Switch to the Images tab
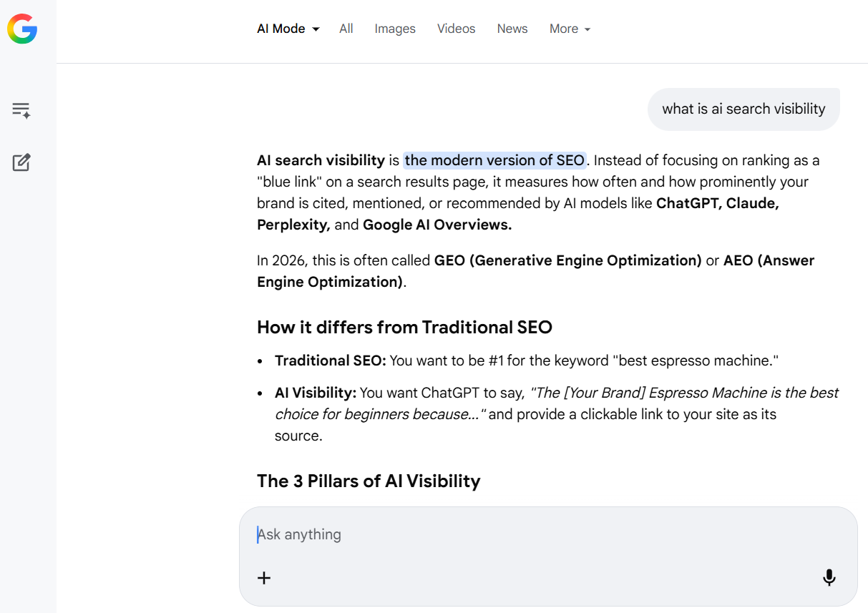The width and height of the screenshot is (868, 613). tap(395, 29)
